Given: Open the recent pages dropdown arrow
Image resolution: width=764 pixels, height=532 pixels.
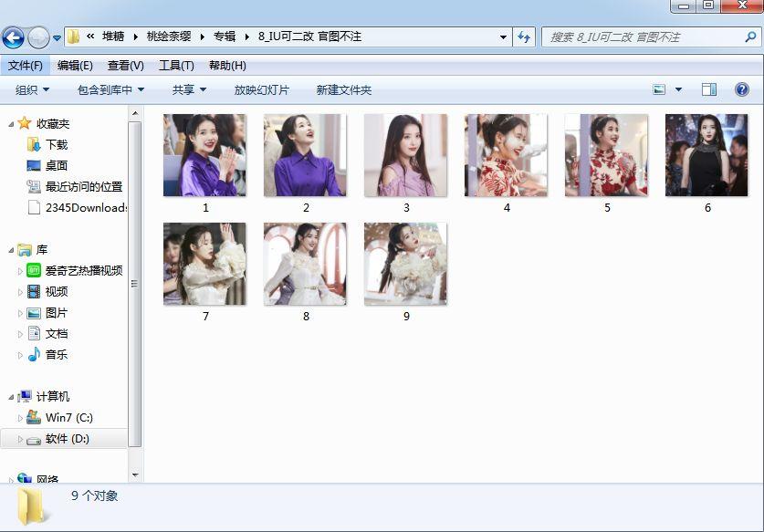Looking at the screenshot, I should point(57,37).
